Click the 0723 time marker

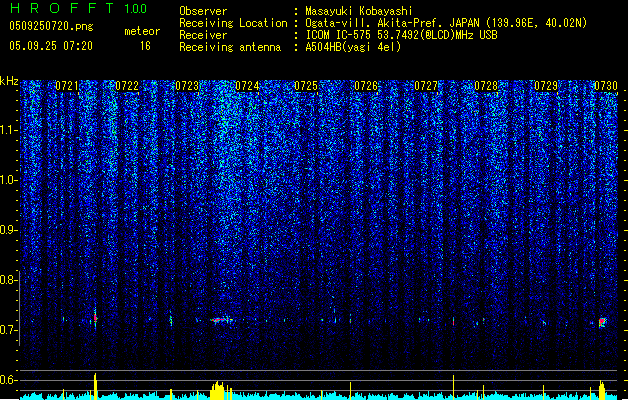click(x=187, y=86)
